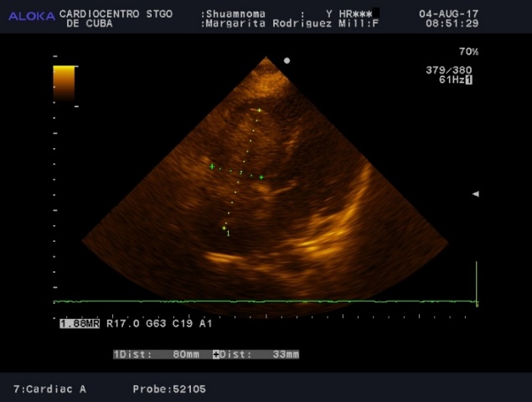Click the ALOKA logo in the header
Screen dimensions: 532x402
click(x=32, y=15)
